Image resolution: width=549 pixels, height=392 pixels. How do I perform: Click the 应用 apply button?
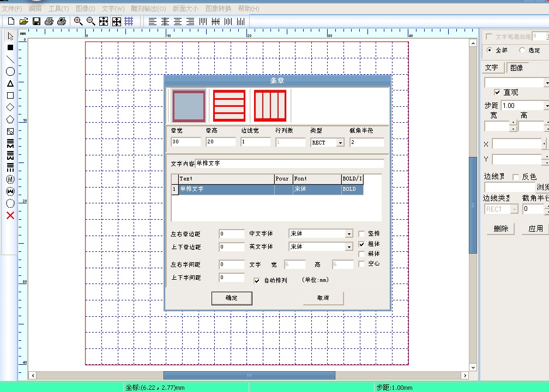click(536, 228)
